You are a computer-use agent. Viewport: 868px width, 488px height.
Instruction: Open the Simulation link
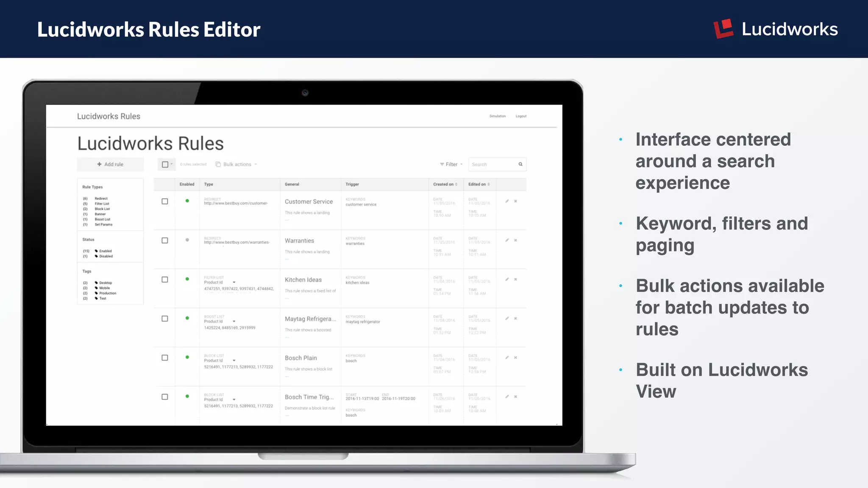point(498,116)
